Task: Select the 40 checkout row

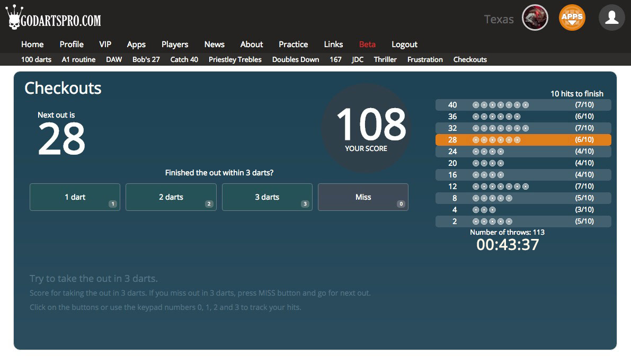Action: click(523, 105)
